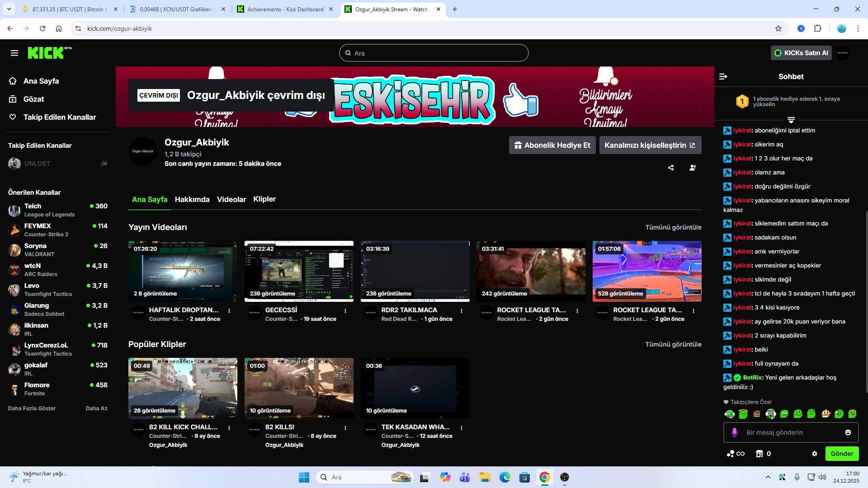The height and width of the screenshot is (488, 868).
Task: Open Telch recommended channel
Action: point(58,210)
